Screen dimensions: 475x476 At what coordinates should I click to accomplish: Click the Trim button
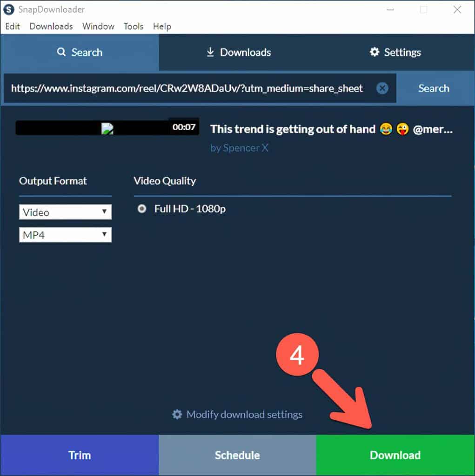tap(80, 455)
